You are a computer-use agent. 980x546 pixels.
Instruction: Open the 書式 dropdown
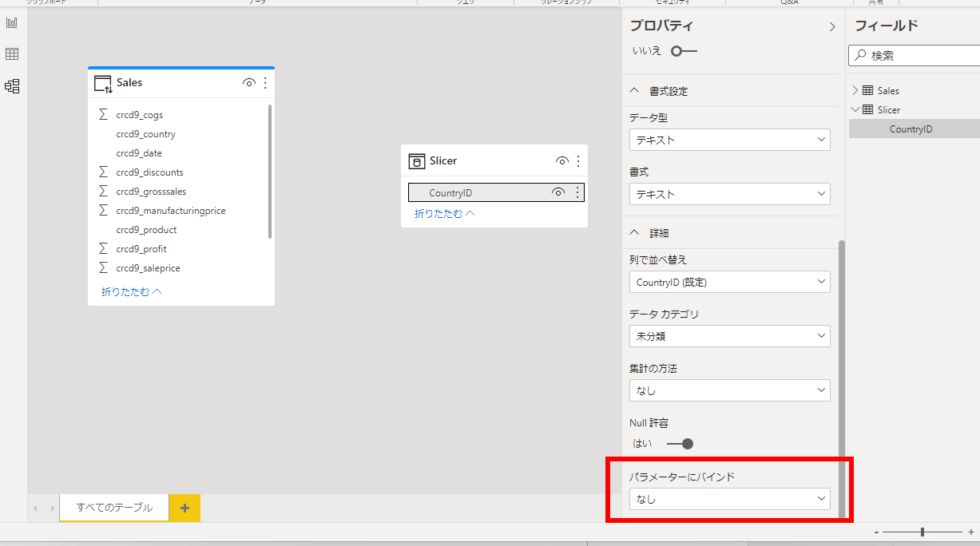729,194
